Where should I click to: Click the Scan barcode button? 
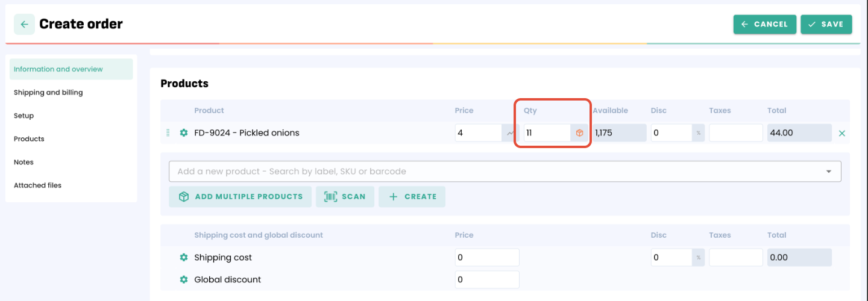pyautogui.click(x=345, y=197)
